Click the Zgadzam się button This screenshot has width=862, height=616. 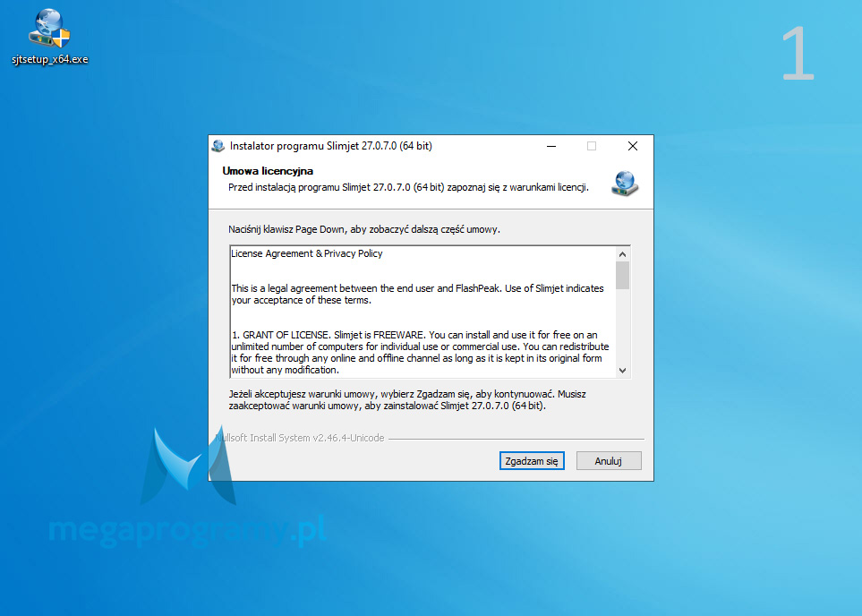coord(532,461)
